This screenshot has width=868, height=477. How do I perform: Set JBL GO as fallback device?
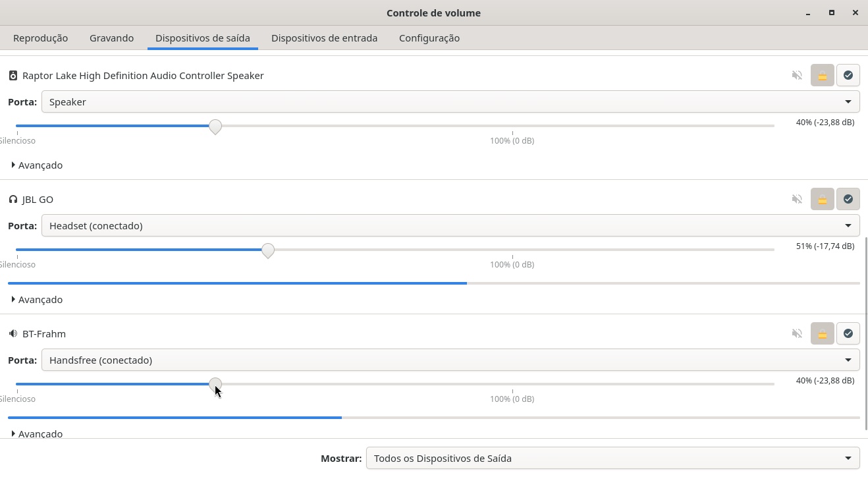tap(848, 199)
